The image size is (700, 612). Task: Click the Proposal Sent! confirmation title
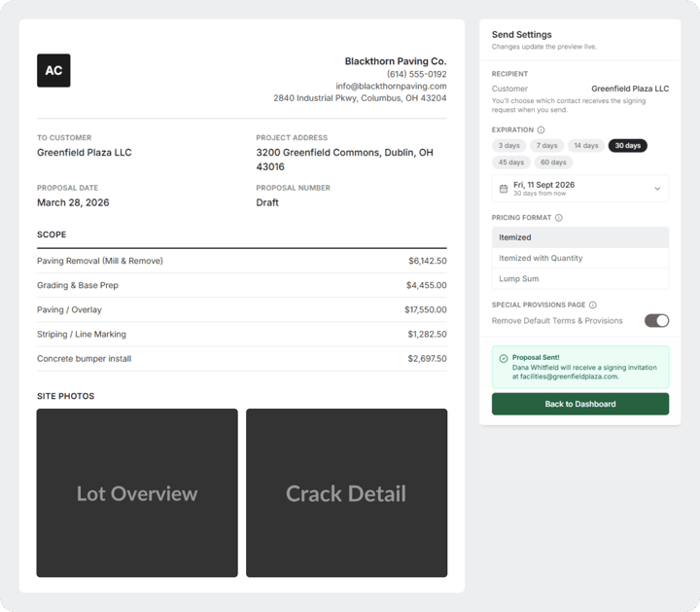click(x=536, y=357)
